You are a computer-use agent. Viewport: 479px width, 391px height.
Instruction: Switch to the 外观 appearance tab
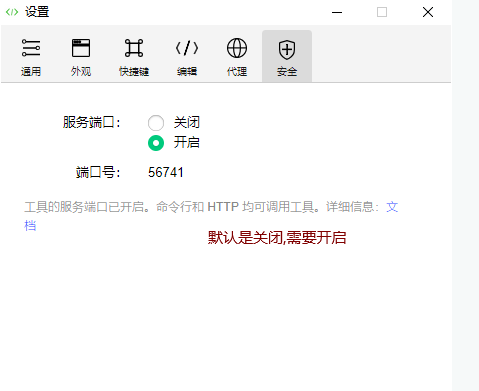tap(81, 57)
